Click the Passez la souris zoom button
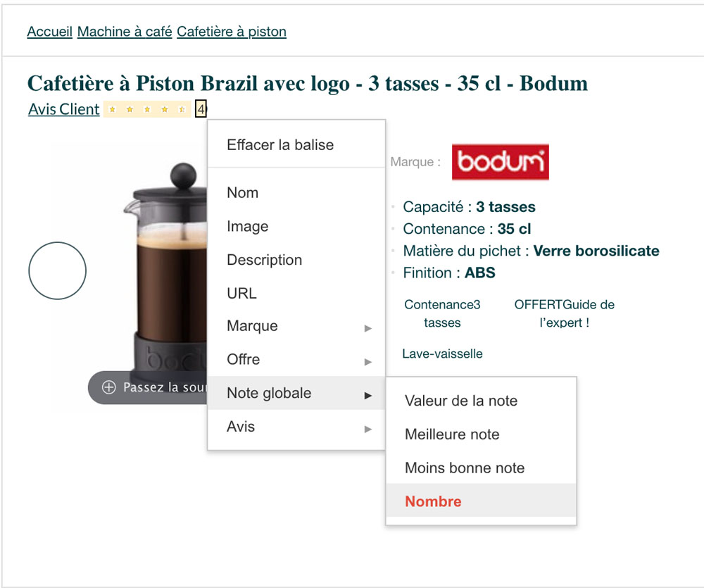Screen dimensions: 704x588 (148, 387)
